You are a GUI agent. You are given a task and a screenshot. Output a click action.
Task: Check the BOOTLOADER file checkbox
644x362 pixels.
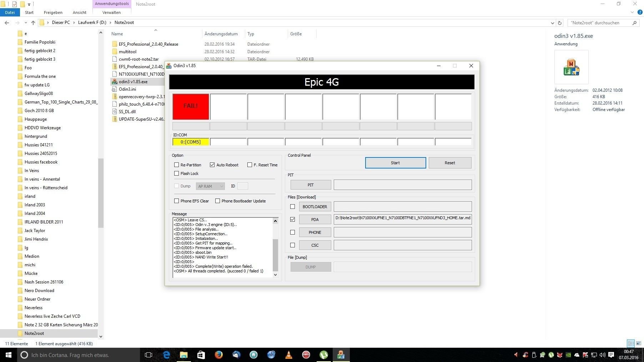click(292, 206)
